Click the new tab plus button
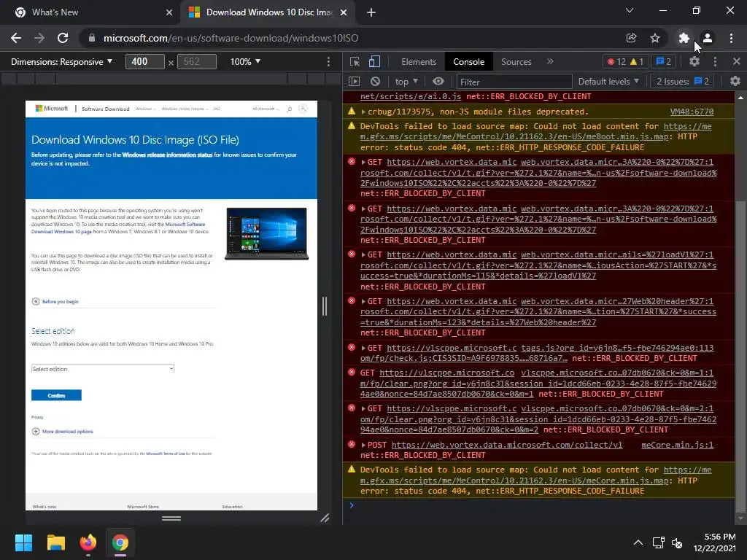The height and width of the screenshot is (560, 747). (x=371, y=12)
